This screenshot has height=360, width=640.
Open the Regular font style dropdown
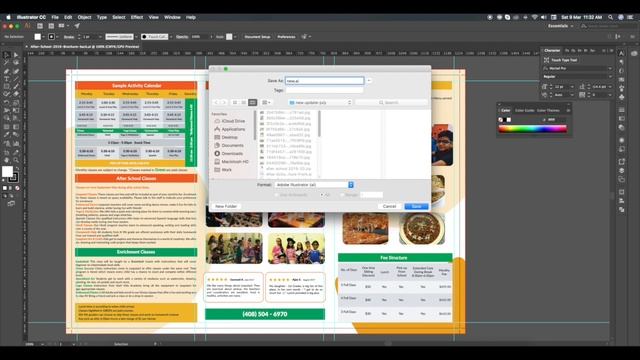[x=577, y=76]
